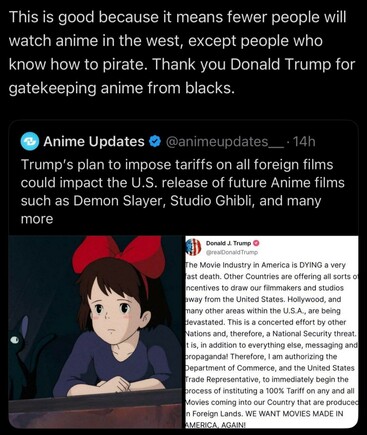Open the quoted tweet text about foreign film tariffs
The image size is (367, 435).
coord(182,192)
